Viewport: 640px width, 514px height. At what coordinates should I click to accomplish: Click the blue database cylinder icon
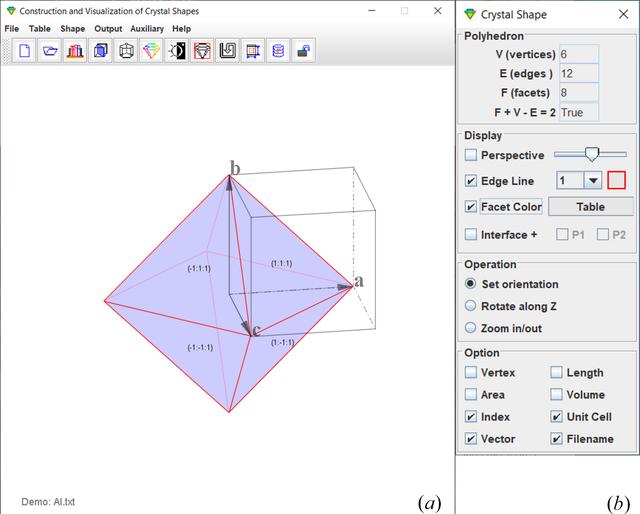pos(278,51)
